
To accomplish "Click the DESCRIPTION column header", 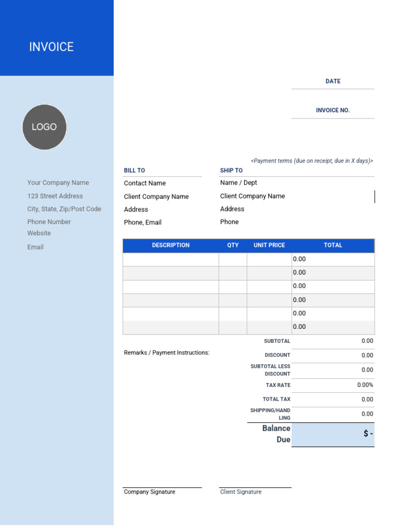I will click(170, 245).
